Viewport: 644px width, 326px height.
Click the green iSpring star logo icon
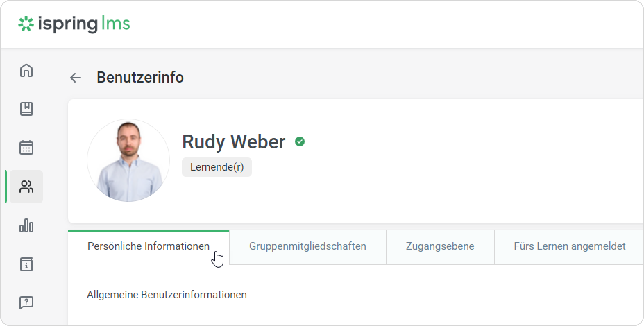point(26,24)
